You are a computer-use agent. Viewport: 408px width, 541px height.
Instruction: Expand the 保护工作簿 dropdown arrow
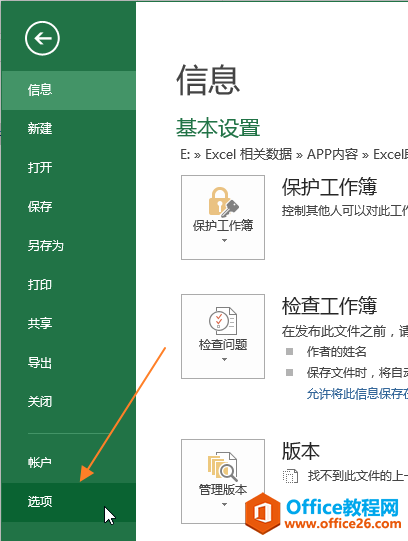coord(224,240)
